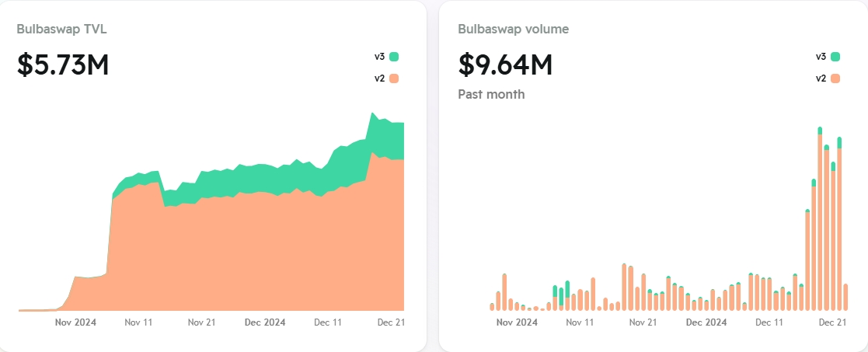Click the v3 green swatch in volume legend

835,57
